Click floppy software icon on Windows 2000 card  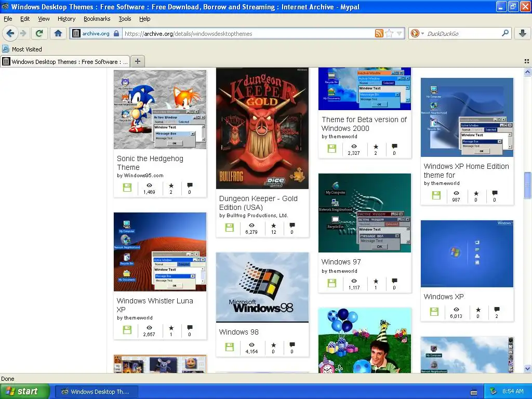332,148
